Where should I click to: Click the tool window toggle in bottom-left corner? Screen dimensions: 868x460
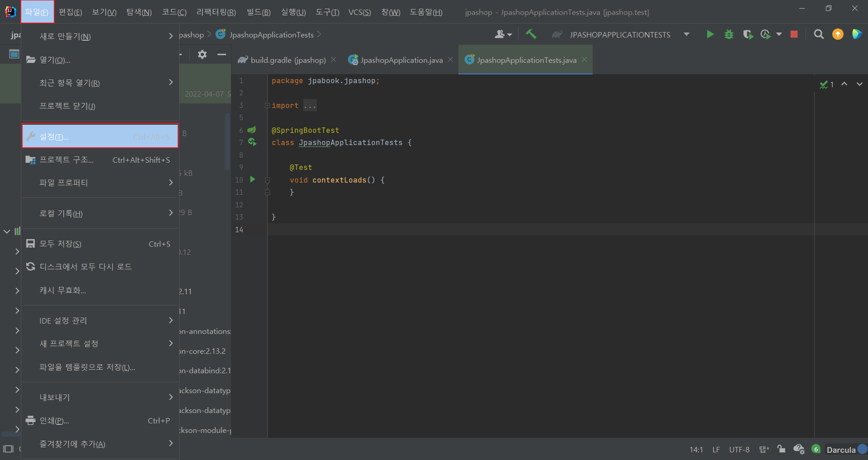(8, 449)
